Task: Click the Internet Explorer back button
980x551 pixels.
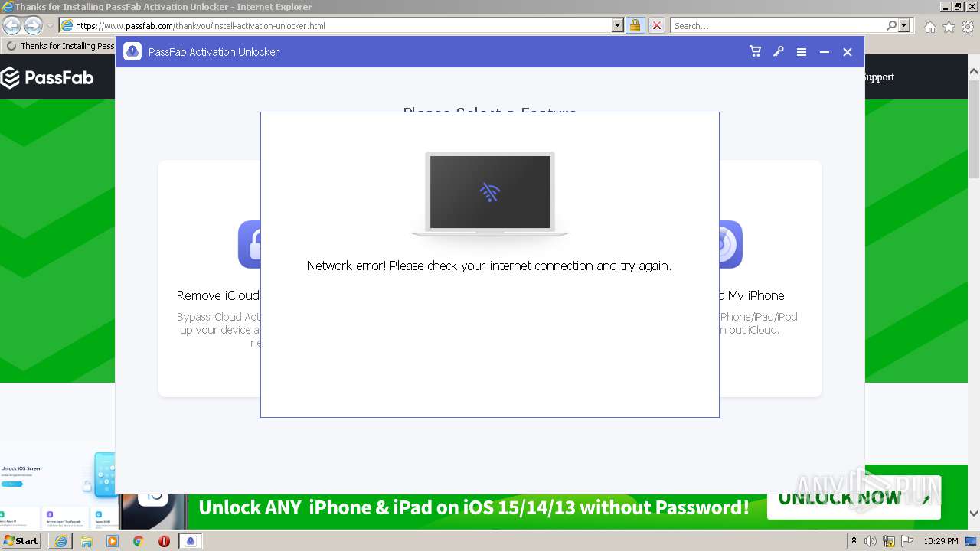Action: point(11,25)
